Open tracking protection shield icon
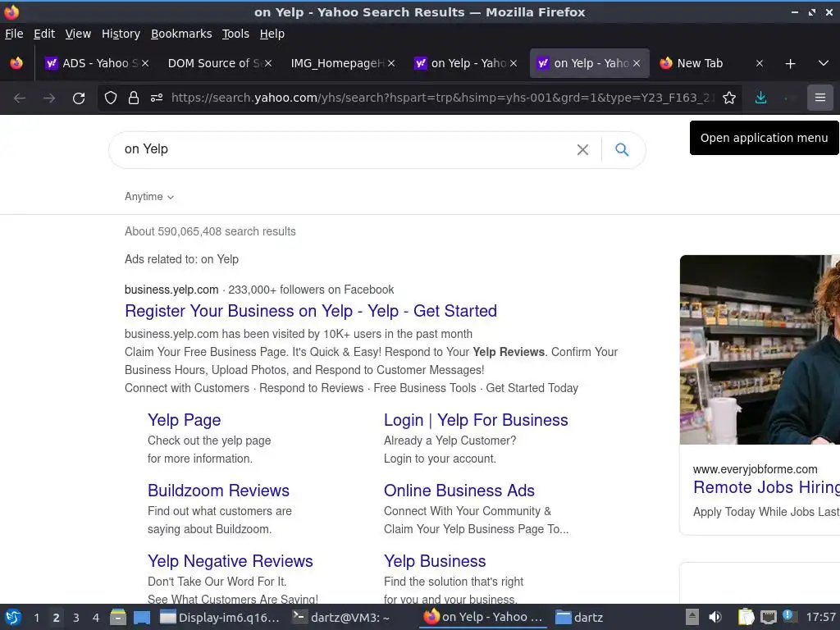The height and width of the screenshot is (630, 840). 111,98
